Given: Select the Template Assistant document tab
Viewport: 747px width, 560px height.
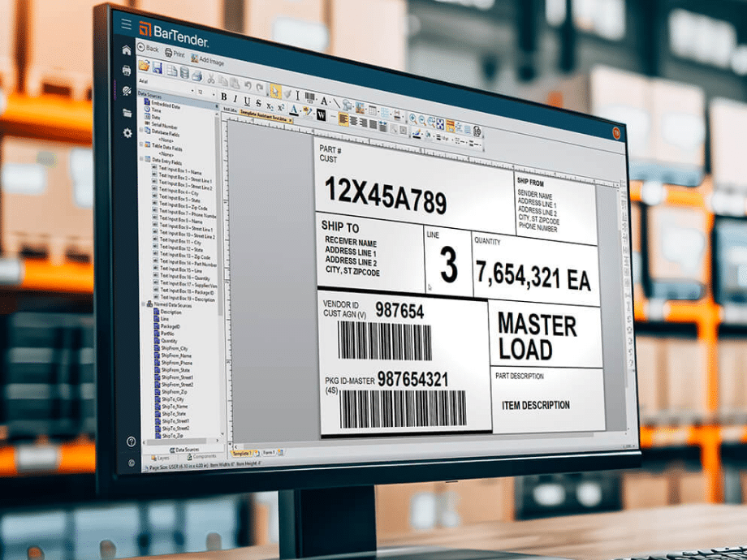Looking at the screenshot, I should click(x=266, y=116).
